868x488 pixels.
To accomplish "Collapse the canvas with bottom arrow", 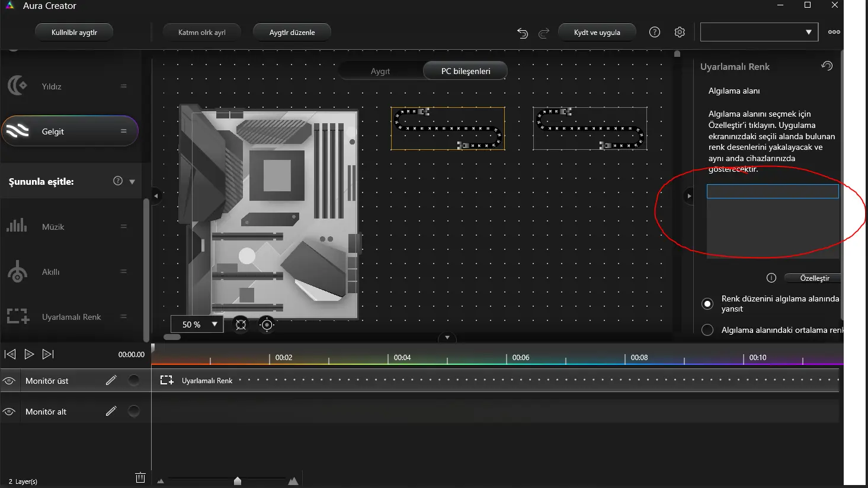I will pos(447,338).
